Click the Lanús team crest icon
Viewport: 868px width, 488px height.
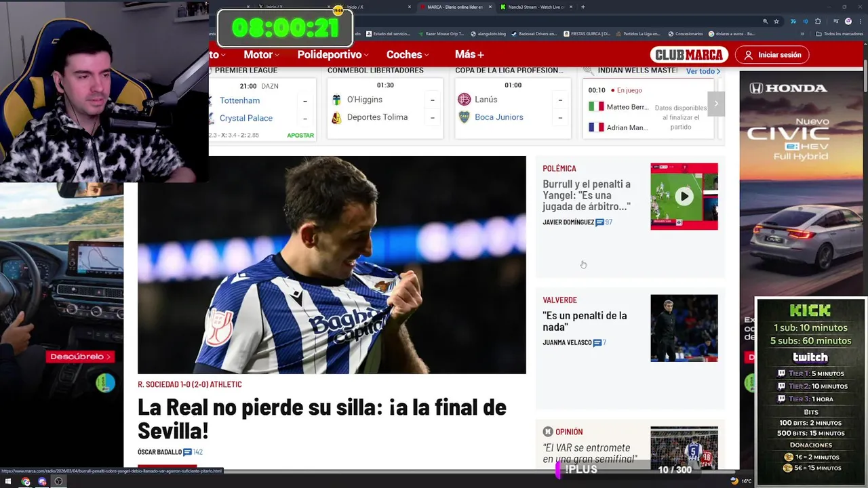[464, 100]
